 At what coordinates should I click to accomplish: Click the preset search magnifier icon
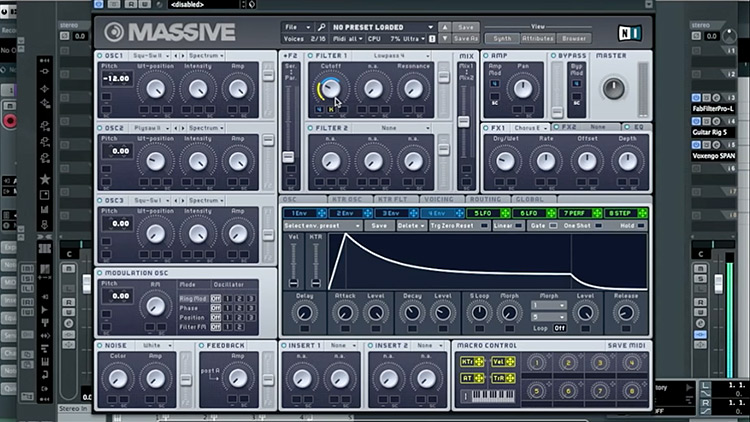tap(322, 27)
